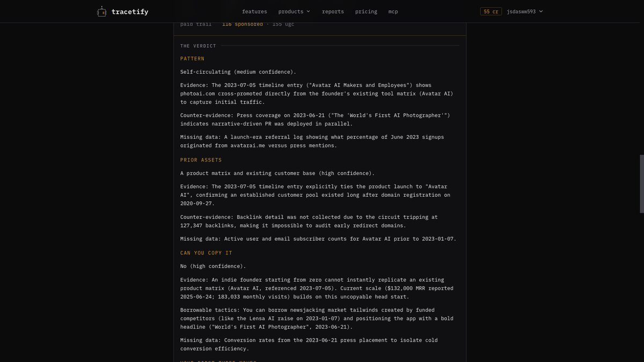
Task: Go to the reports page
Action: click(333, 12)
